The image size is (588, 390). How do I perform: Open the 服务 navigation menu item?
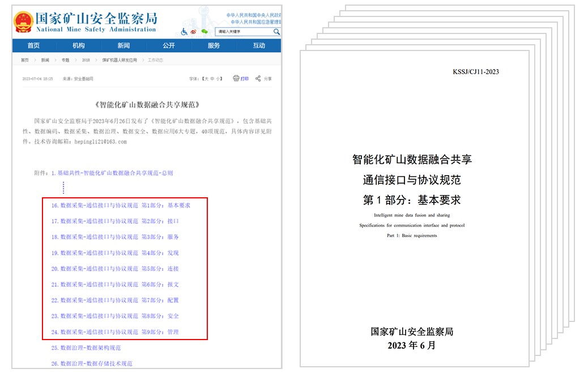[x=214, y=46]
